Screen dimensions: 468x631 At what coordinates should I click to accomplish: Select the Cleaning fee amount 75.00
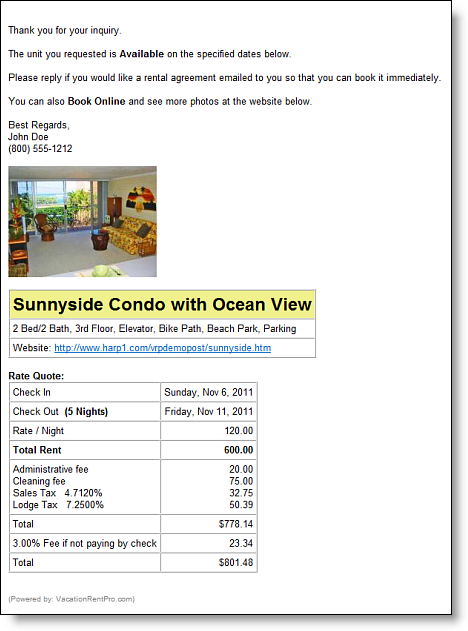(x=241, y=481)
